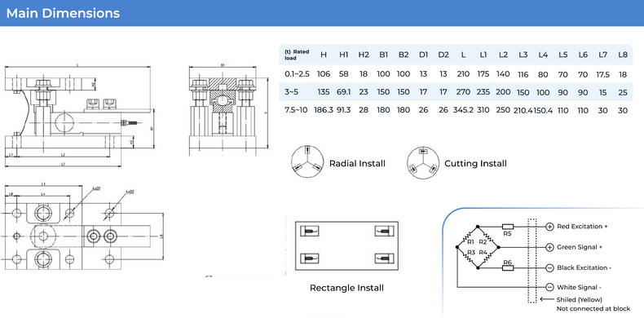Click the L1 column header

[x=483, y=55]
